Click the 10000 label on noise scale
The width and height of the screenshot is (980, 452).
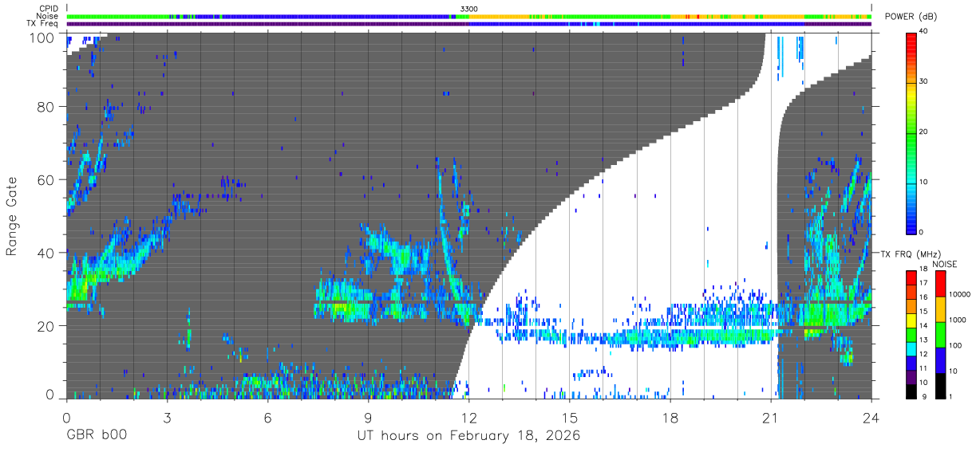961,293
